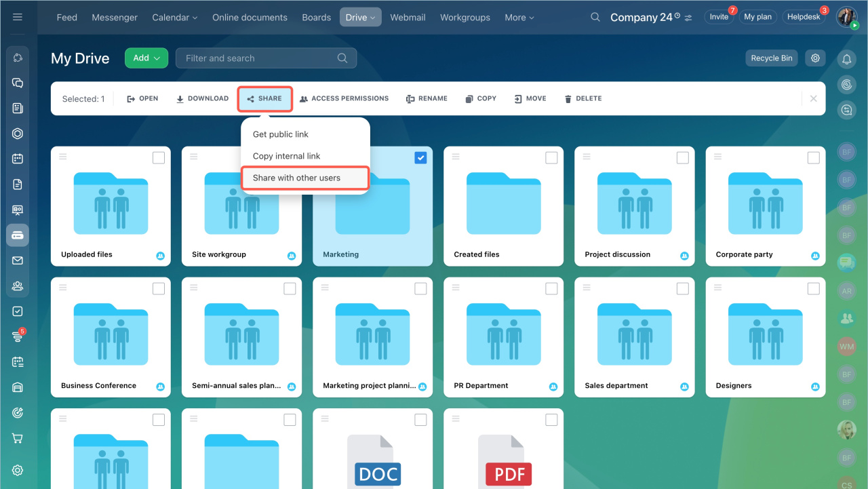Expand the green Add dropdown button
This screenshot has height=489, width=868.
(146, 58)
